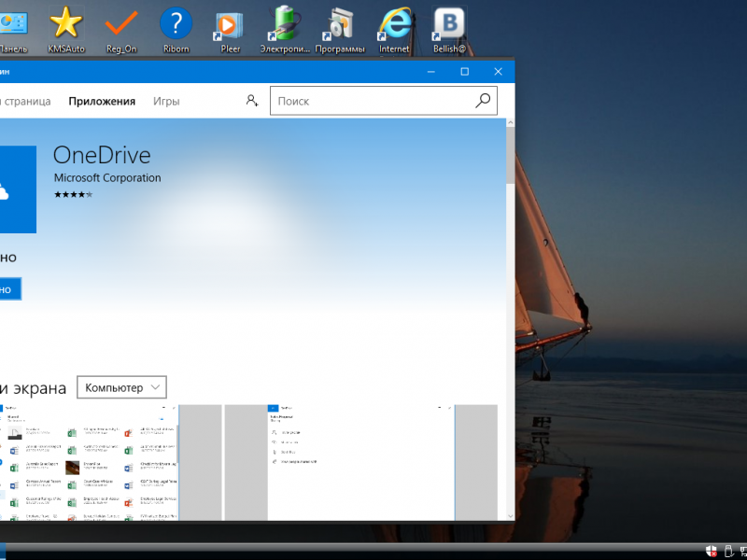
Task: Open the KMSAuto star desktop icon
Action: click(x=66, y=30)
